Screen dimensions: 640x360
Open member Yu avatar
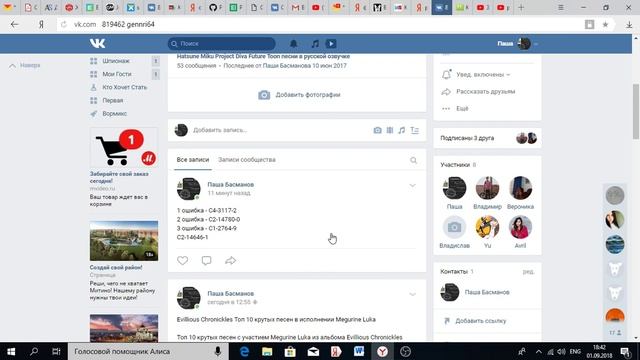point(487,227)
